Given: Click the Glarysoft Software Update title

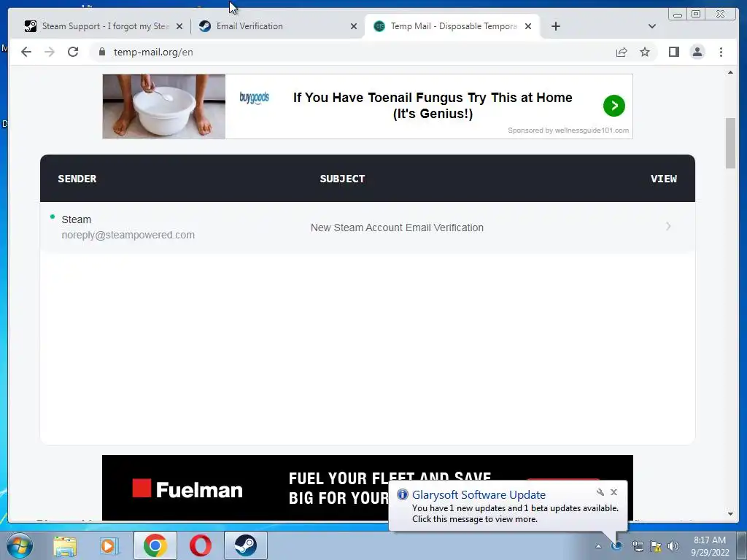Looking at the screenshot, I should (479, 495).
